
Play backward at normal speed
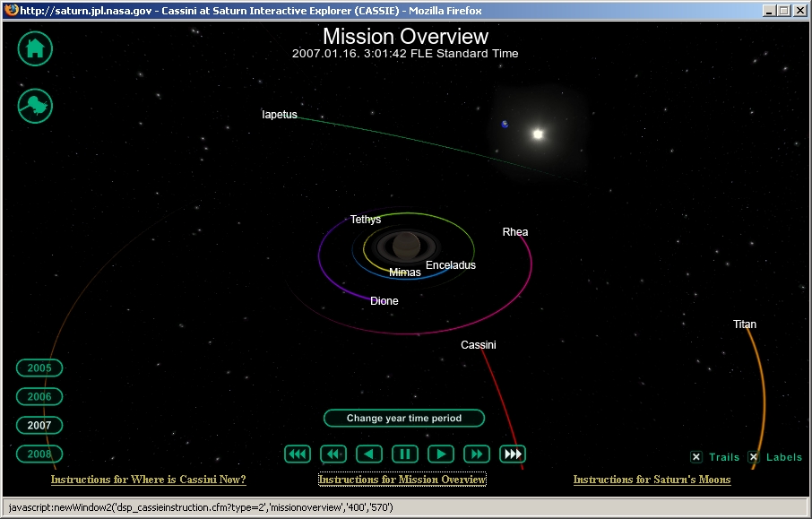pos(369,454)
